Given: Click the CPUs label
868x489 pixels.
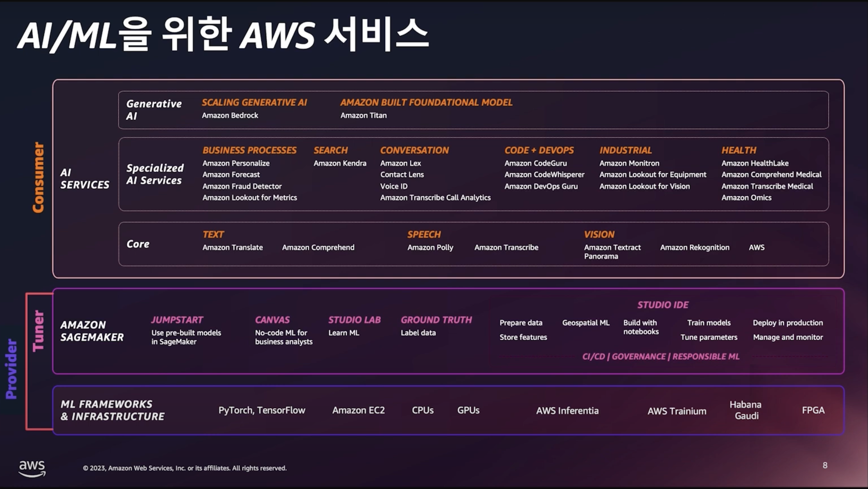Looking at the screenshot, I should tap(422, 410).
